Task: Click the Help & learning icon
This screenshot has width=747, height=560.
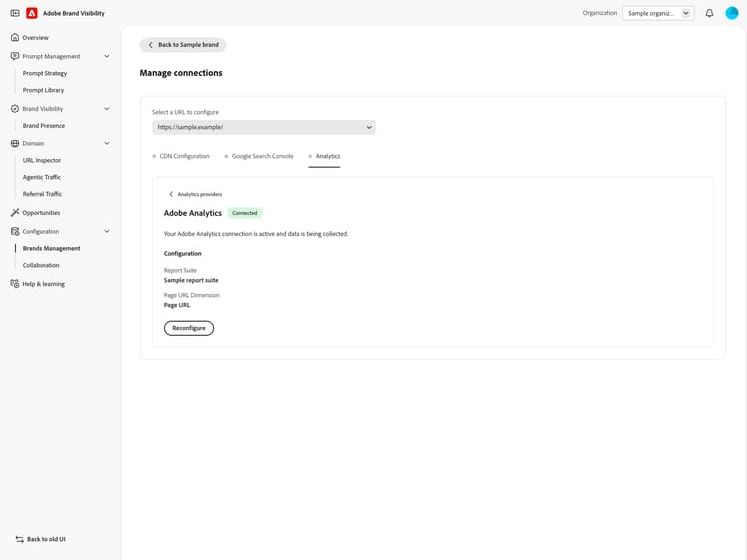Action: (15, 284)
